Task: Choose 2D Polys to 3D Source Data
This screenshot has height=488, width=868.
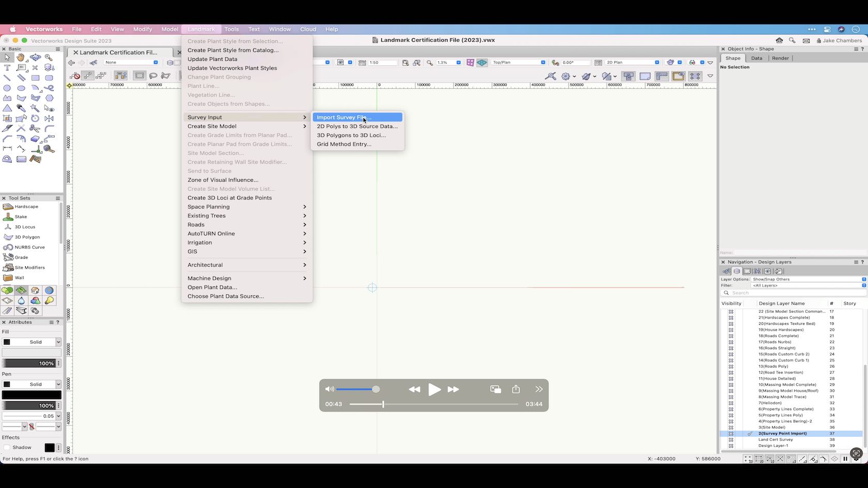Action: 357,126
